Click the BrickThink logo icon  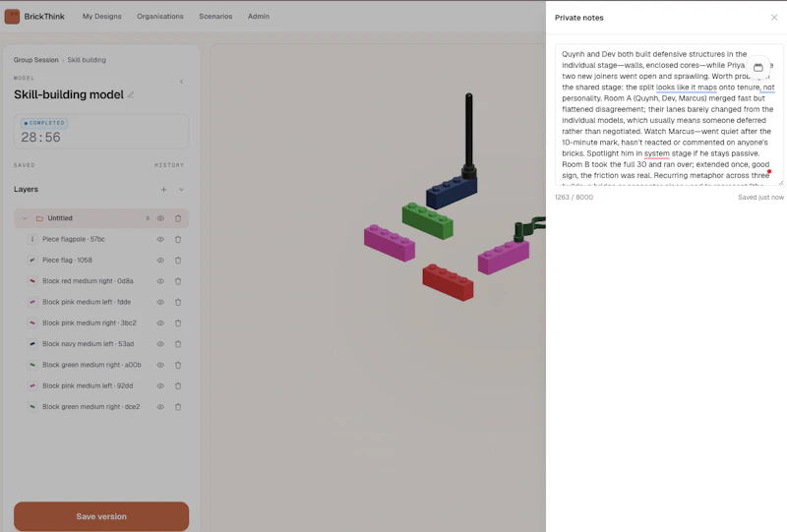(x=12, y=17)
